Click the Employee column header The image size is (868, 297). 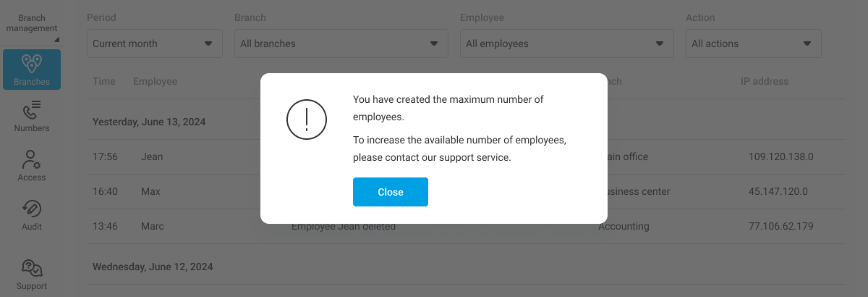[155, 81]
